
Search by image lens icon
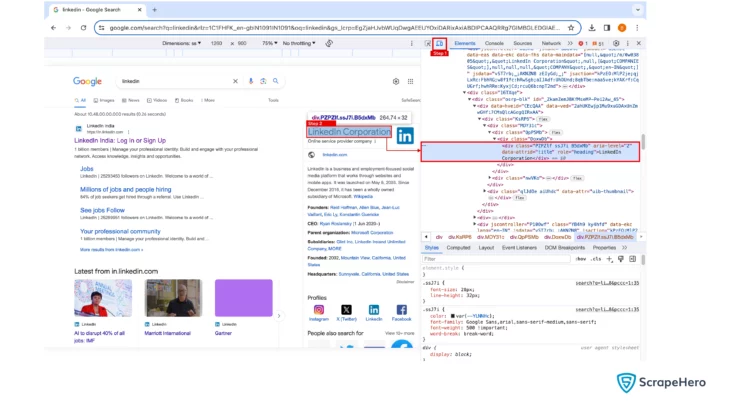pyautogui.click(x=263, y=81)
